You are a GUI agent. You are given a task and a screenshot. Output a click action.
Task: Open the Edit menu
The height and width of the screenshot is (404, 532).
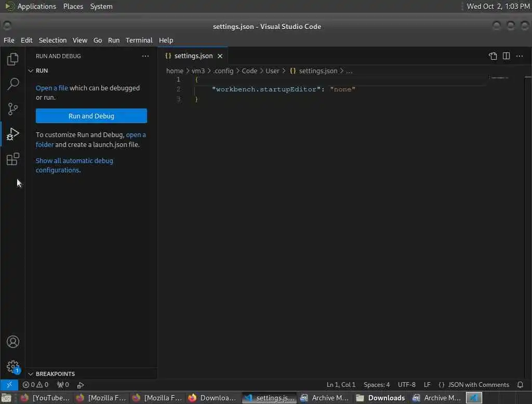(x=26, y=40)
